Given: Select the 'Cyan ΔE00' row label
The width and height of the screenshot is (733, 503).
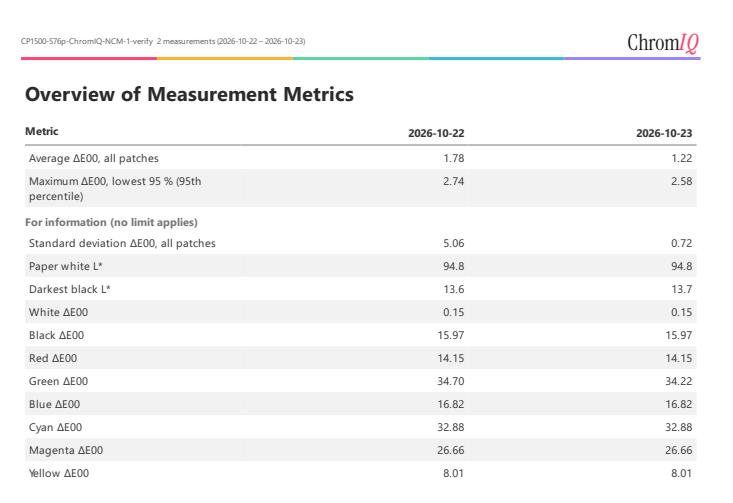Looking at the screenshot, I should point(55,427).
